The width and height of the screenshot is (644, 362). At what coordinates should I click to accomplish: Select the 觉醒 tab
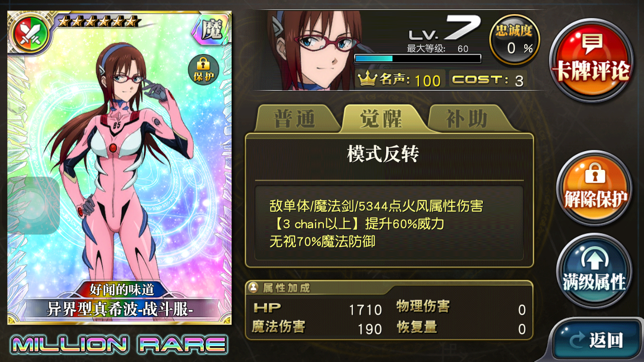coord(381,119)
